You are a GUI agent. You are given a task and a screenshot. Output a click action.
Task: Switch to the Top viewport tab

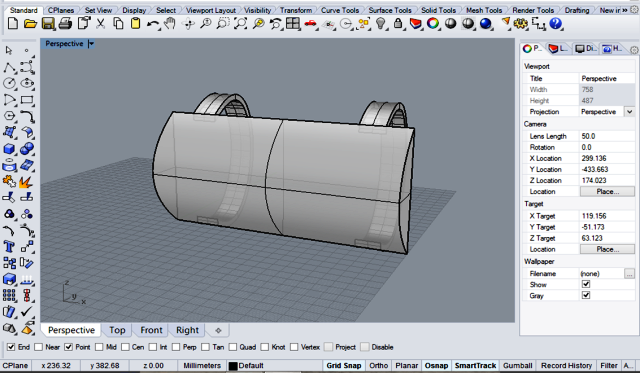[x=117, y=330]
